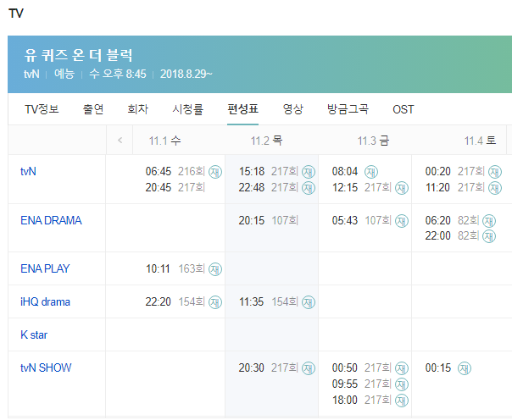This screenshot has width=512, height=420.
Task: Select the 11.3 금 date column
Action: tap(373, 141)
